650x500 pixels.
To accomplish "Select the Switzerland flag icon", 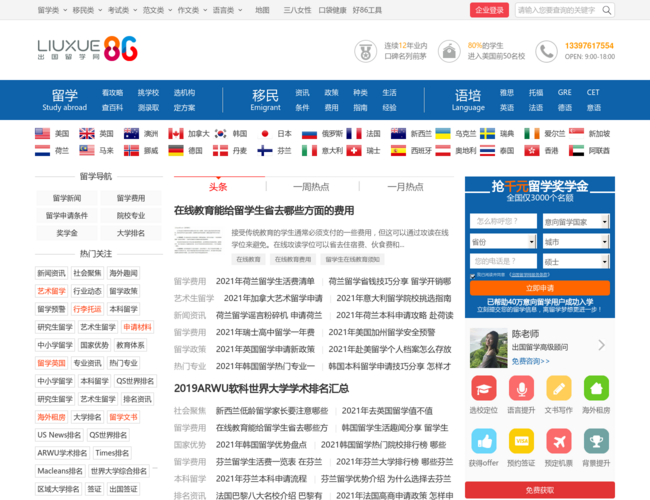I will coord(354,150).
